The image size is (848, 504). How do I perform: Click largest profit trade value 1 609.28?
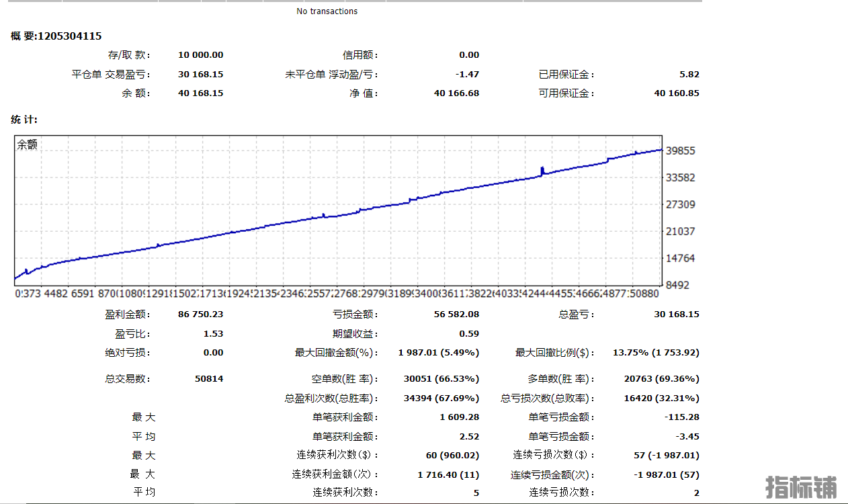coord(460,417)
